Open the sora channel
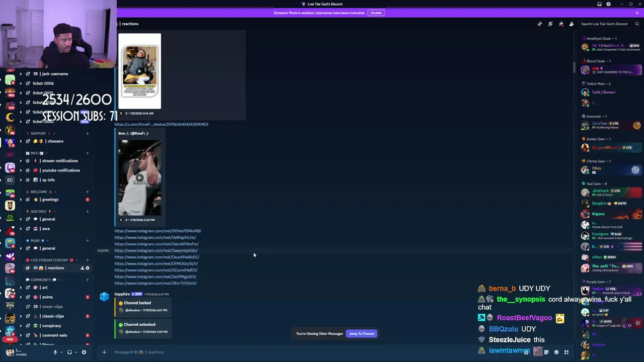The height and width of the screenshot is (362, 644). pos(57,229)
